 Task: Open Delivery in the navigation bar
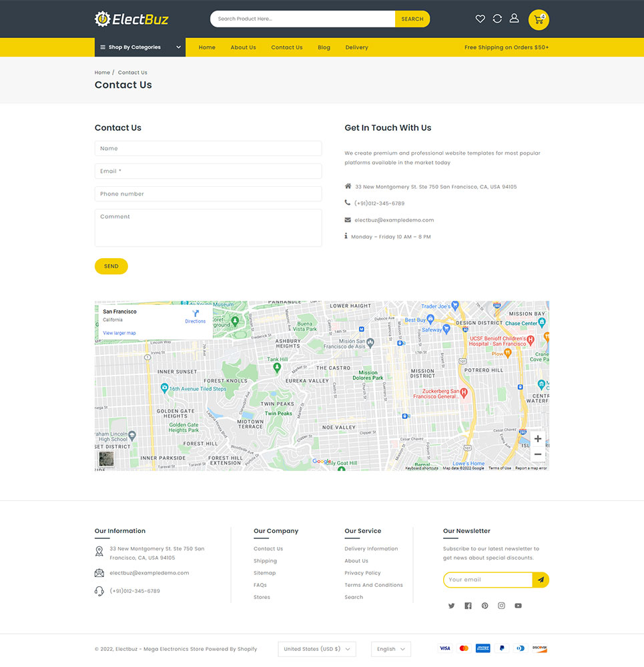(x=356, y=47)
